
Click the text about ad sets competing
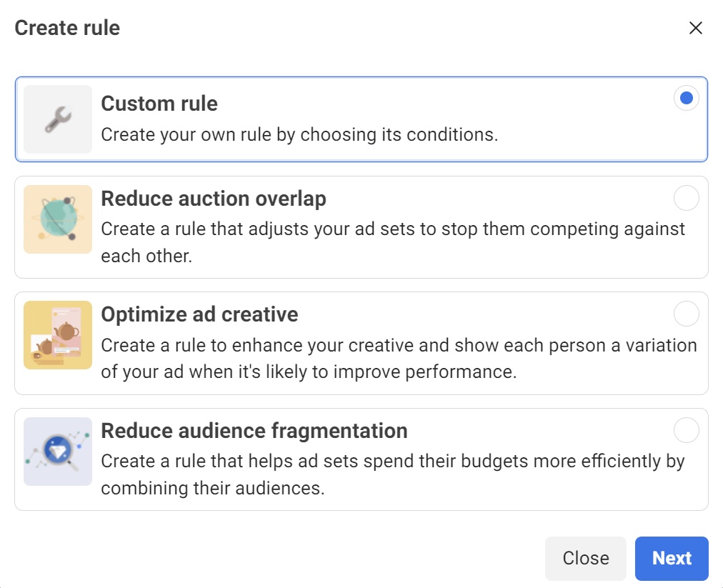point(393,242)
